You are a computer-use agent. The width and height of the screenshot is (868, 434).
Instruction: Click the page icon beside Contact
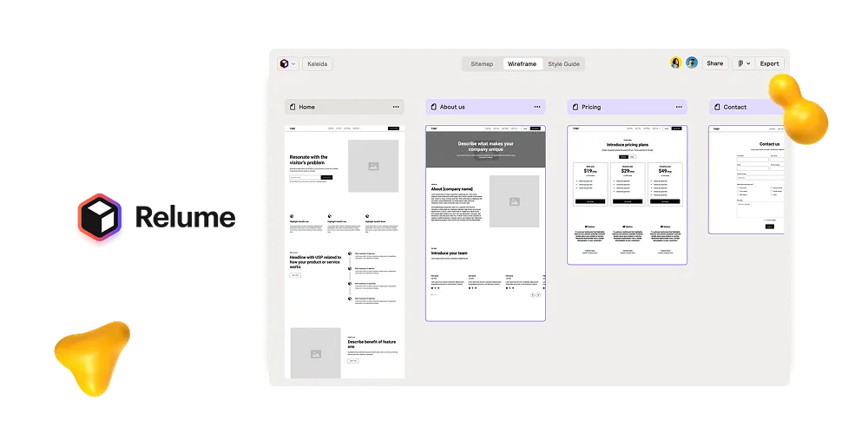pyautogui.click(x=717, y=107)
